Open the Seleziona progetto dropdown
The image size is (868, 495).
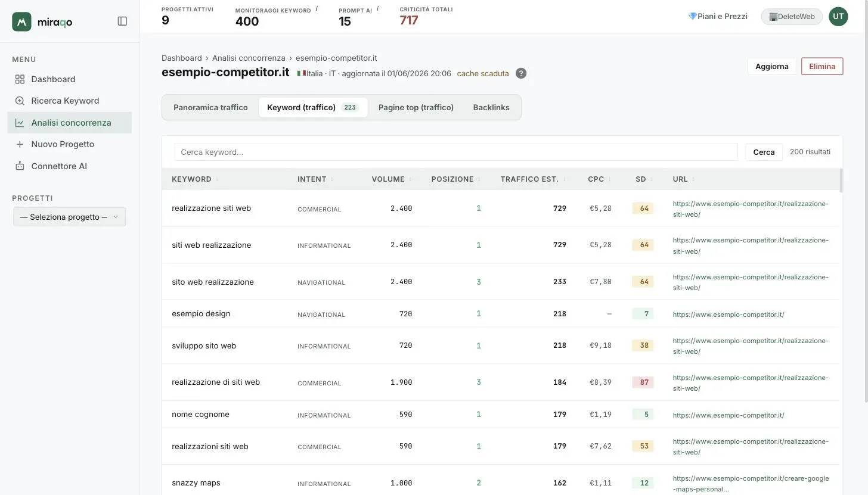pyautogui.click(x=70, y=217)
